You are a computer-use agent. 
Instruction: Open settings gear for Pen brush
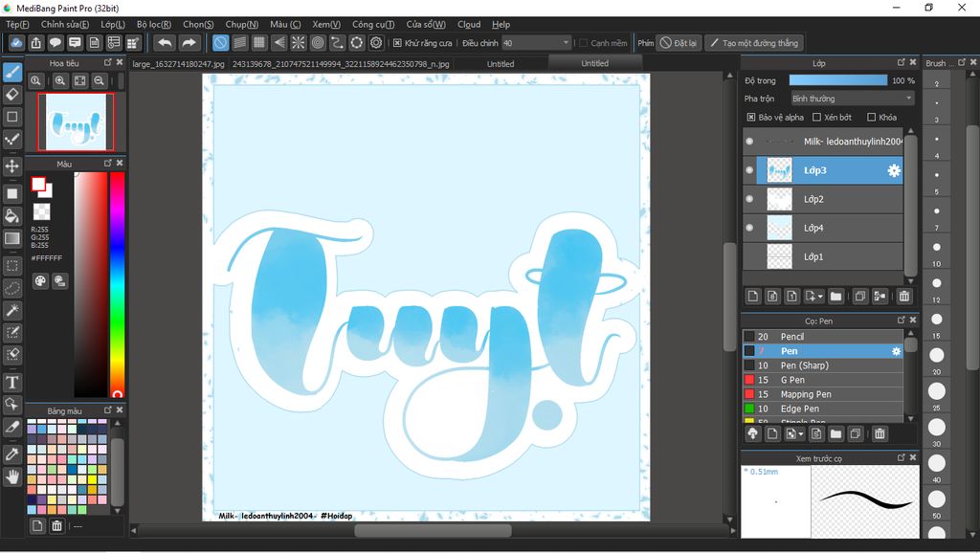coord(896,351)
